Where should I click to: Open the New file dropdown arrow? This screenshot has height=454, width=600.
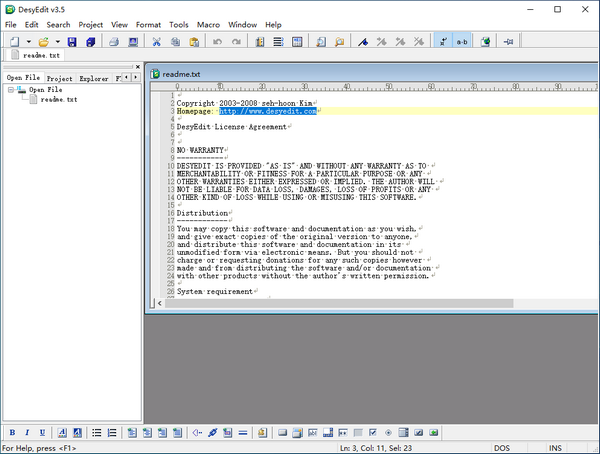29,42
